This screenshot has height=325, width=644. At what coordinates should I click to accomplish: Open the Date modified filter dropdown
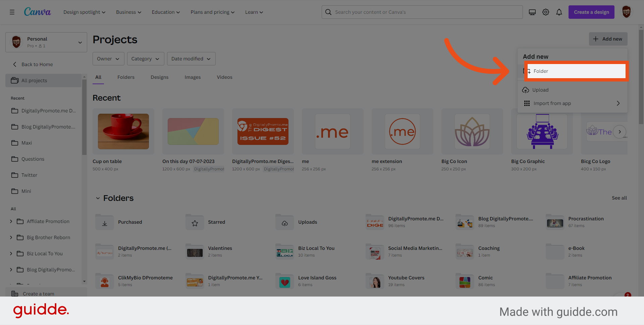[x=191, y=59]
